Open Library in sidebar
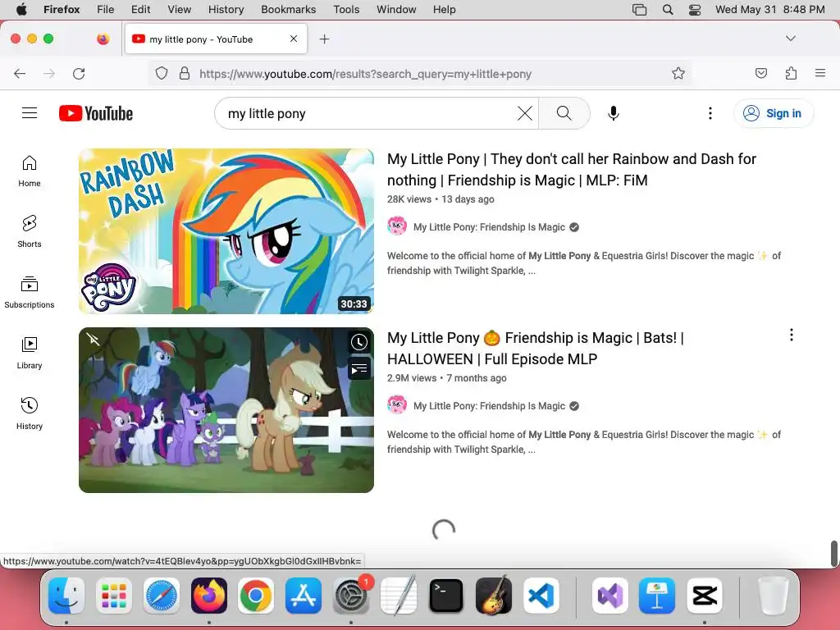 pyautogui.click(x=30, y=353)
